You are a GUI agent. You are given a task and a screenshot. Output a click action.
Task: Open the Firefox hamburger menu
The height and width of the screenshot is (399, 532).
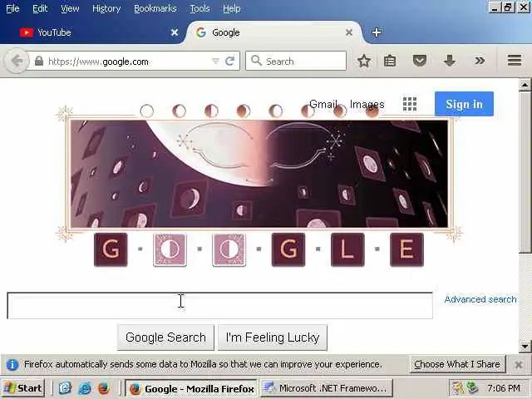[515, 61]
